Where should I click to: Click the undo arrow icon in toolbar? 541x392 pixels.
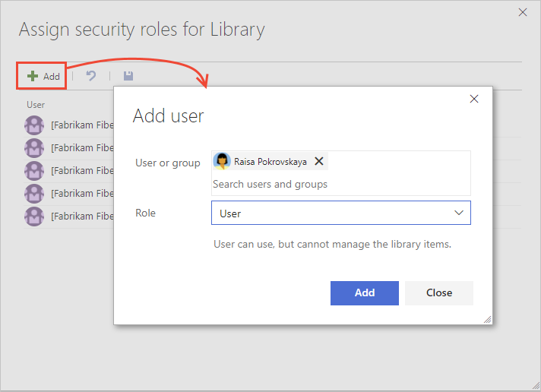coord(90,76)
